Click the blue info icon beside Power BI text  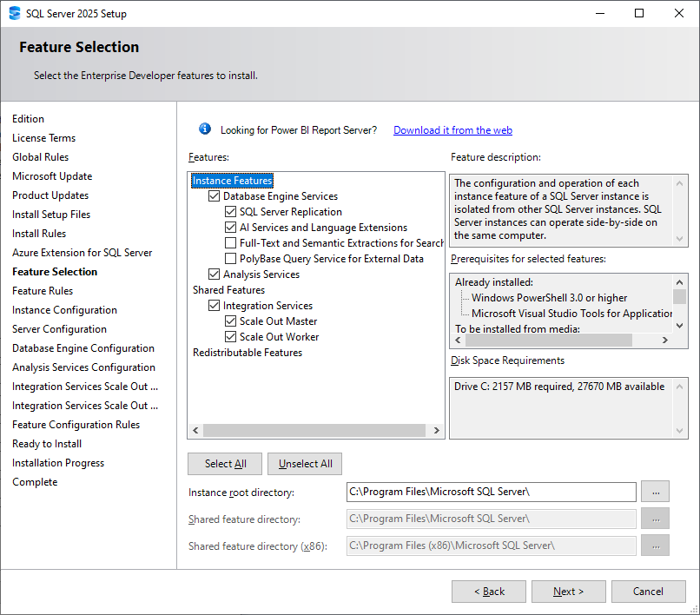[205, 129]
